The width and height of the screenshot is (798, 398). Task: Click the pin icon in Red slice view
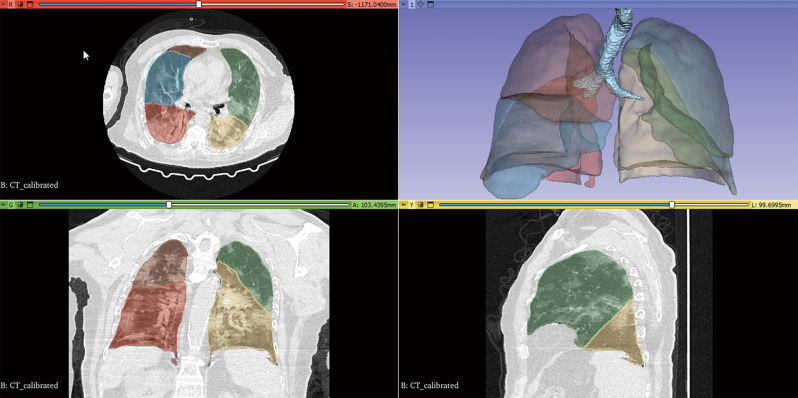pyautogui.click(x=3, y=4)
